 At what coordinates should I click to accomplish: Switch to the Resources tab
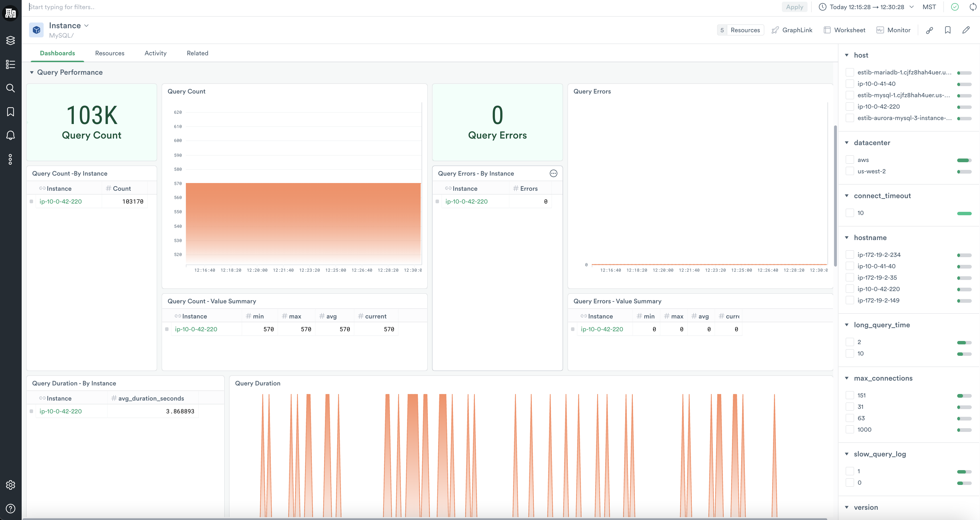(109, 53)
